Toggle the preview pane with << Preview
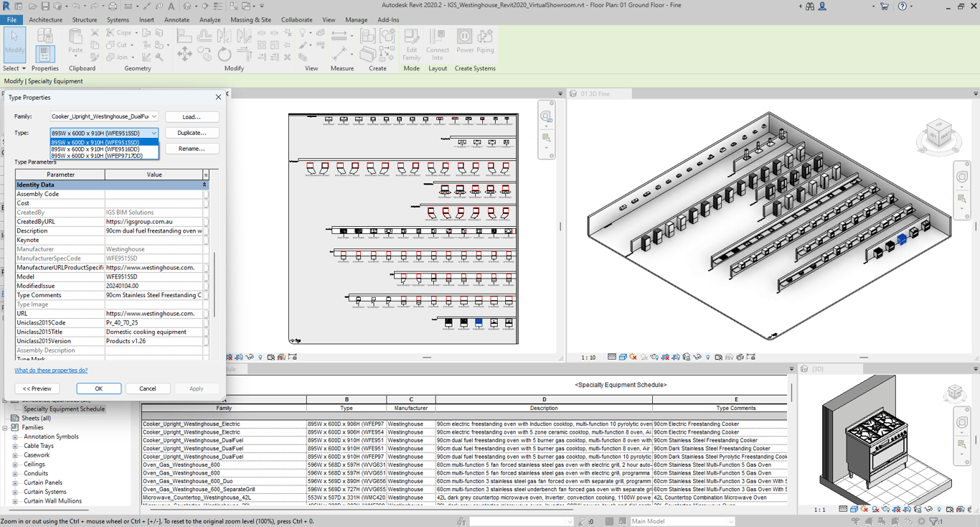The image size is (980, 527). pyautogui.click(x=37, y=388)
